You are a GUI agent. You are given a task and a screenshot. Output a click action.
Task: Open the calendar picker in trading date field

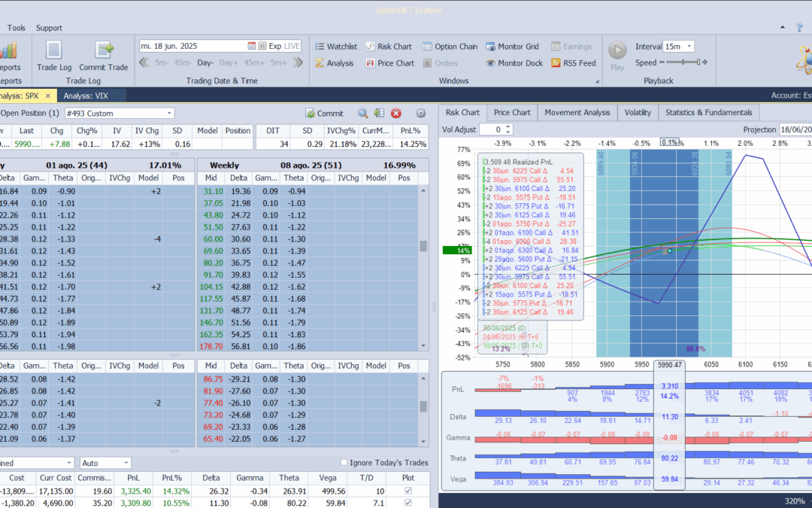(x=252, y=46)
